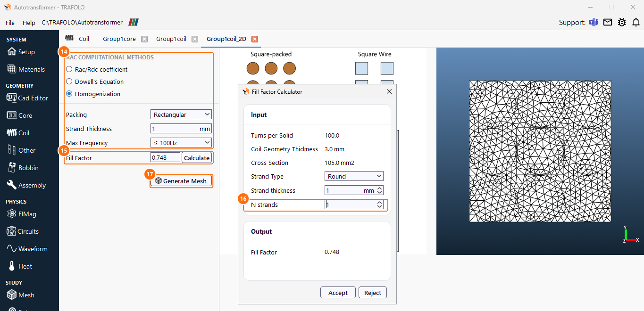Click the Fill Factor input field
644x311 pixels.
[165, 157]
